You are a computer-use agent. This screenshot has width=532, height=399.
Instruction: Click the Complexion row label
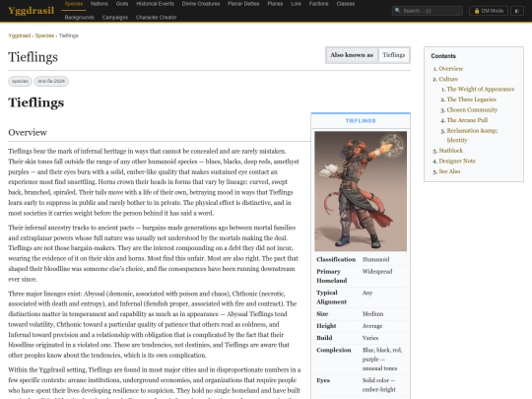334,350
